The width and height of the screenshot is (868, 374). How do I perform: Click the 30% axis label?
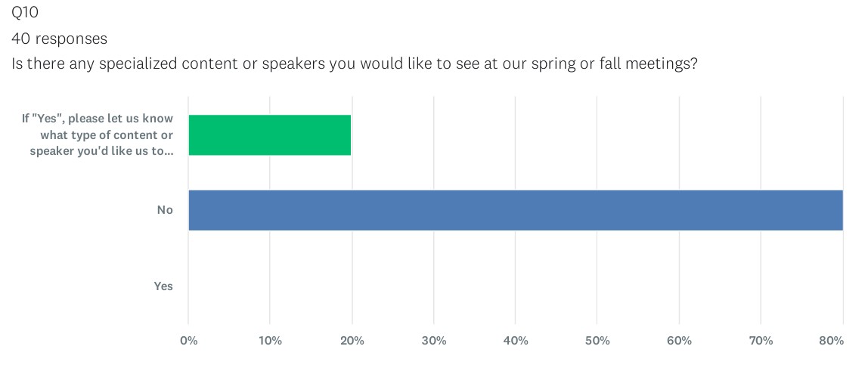point(433,341)
